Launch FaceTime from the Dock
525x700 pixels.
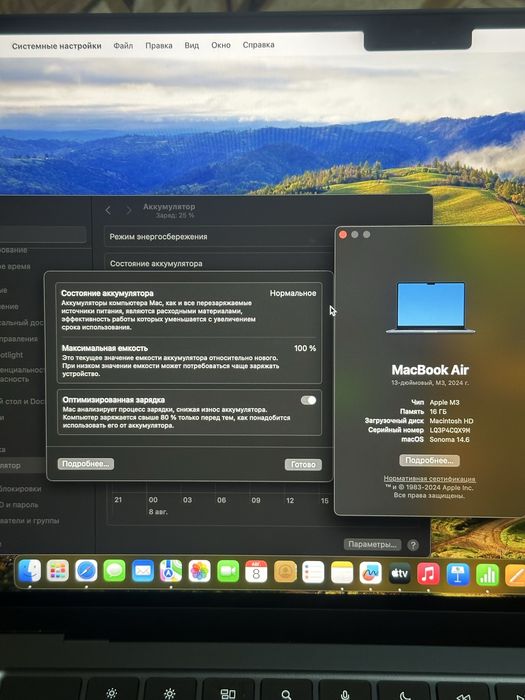pyautogui.click(x=228, y=571)
